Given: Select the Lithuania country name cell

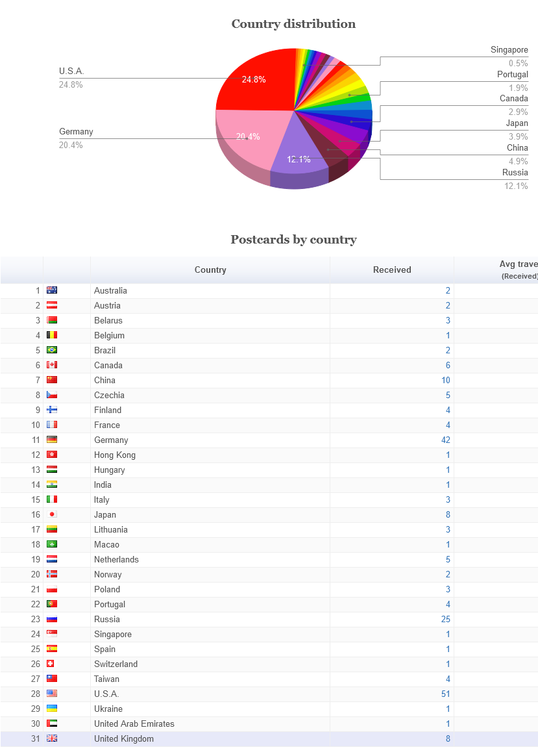Looking at the screenshot, I should [x=210, y=529].
